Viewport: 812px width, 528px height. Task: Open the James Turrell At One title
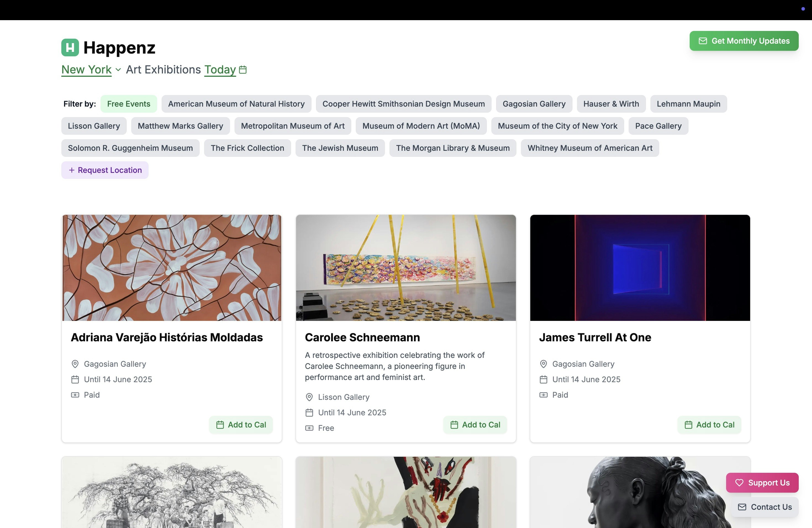595,337
